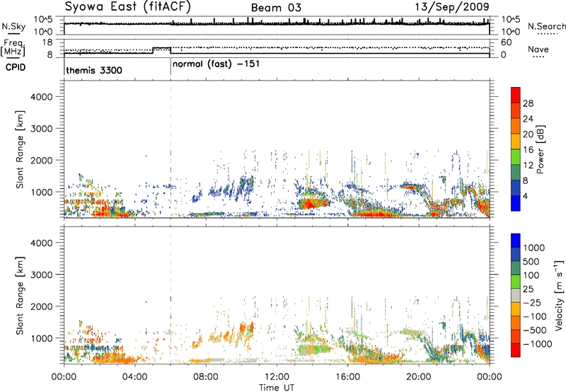The height and width of the screenshot is (392, 566).
Task: Click the blue bottom of power color bar
Action: (516, 204)
